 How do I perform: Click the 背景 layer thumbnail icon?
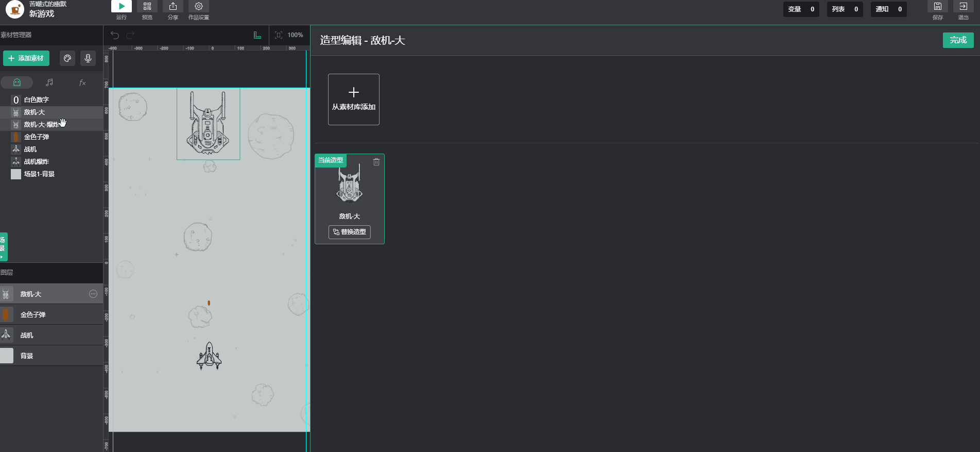click(6, 356)
